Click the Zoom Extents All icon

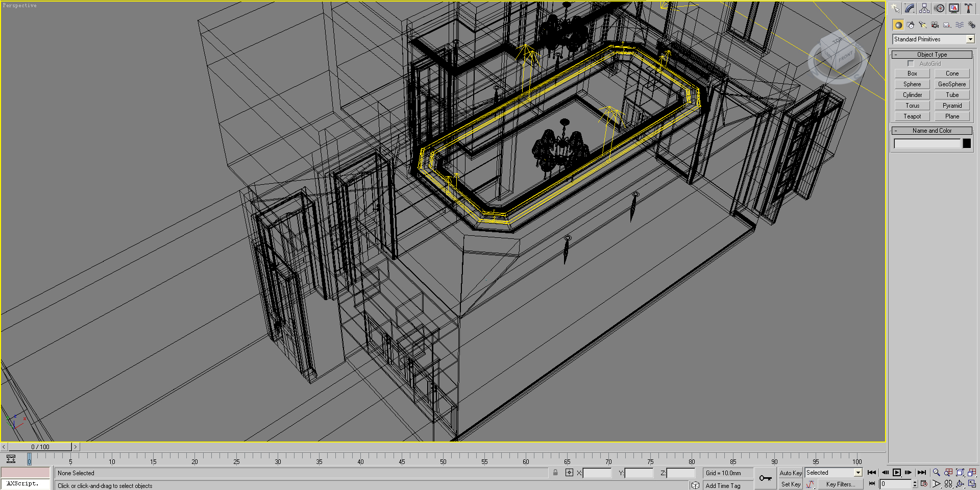click(972, 473)
